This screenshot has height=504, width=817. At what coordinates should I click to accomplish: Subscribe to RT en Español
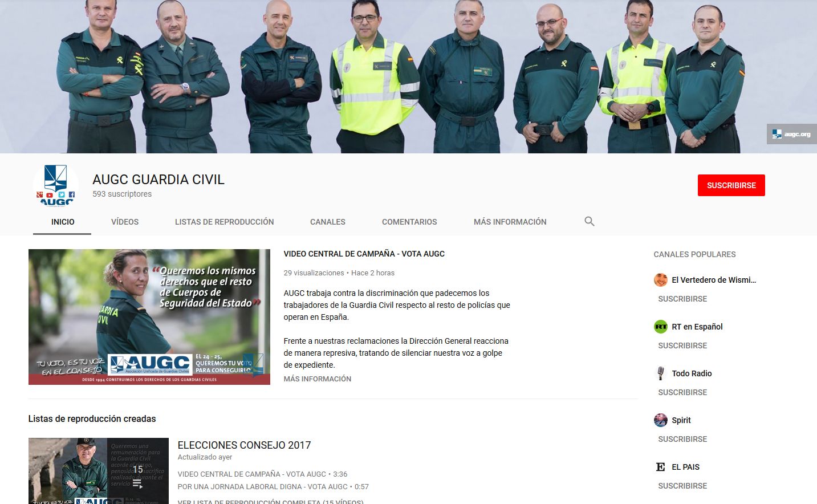[682, 346]
